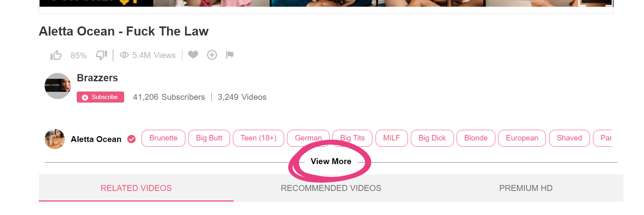Image resolution: width=644 pixels, height=215 pixels.
Task: Switch to the Premium HD tab
Action: (x=526, y=188)
